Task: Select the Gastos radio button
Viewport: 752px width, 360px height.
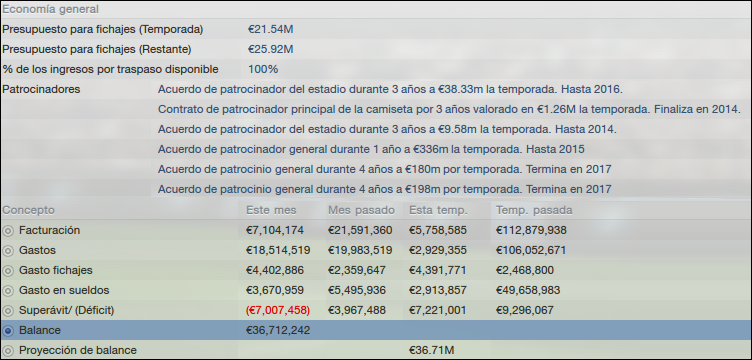Action: pyautogui.click(x=8, y=251)
